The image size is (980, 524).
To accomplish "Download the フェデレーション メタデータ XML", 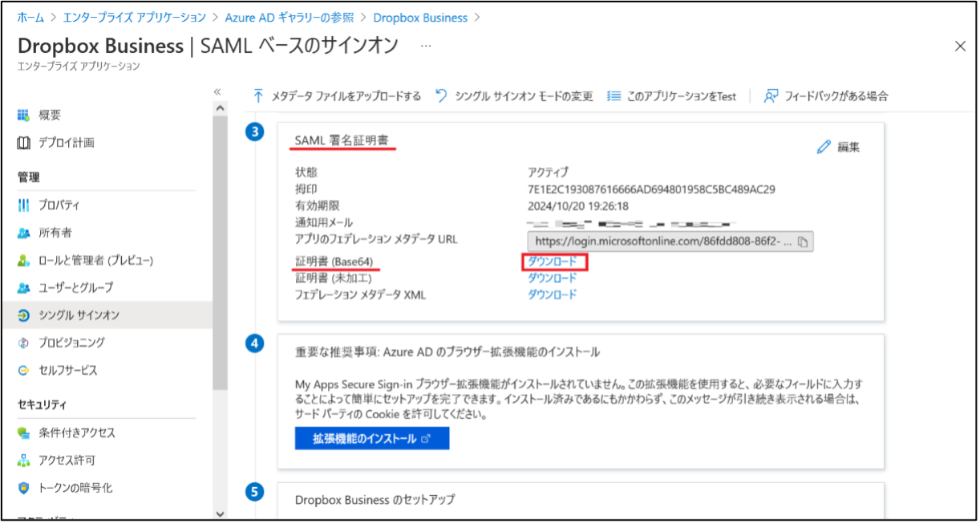I will (553, 294).
